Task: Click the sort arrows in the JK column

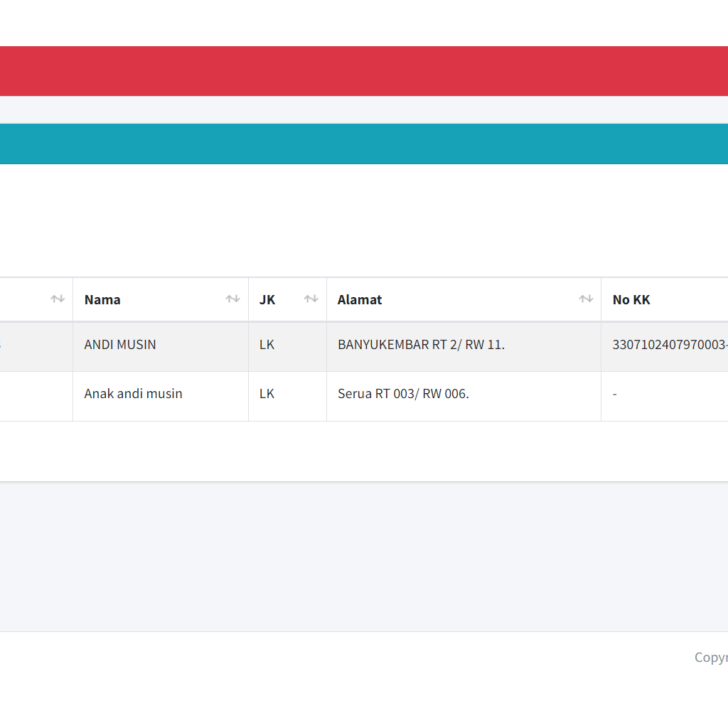Action: point(311,299)
